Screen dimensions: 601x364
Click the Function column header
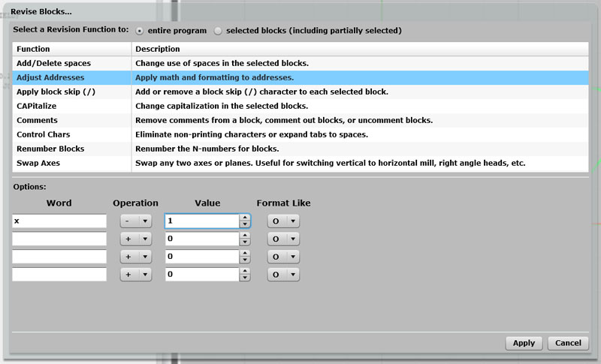(x=72, y=49)
